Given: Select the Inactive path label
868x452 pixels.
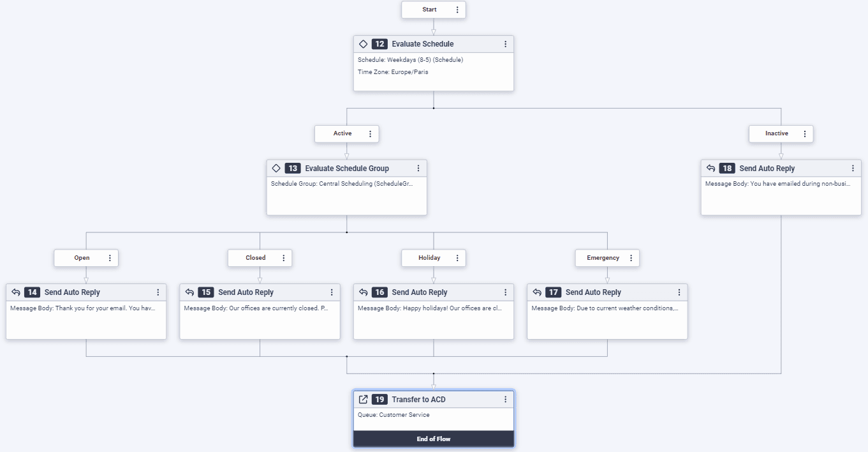Looking at the screenshot, I should (x=775, y=133).
